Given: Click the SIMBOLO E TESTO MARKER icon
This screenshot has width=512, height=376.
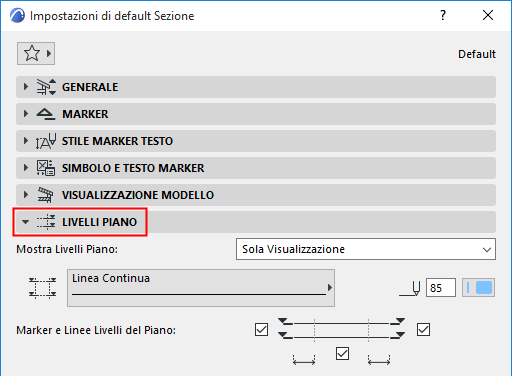Looking at the screenshot, I should (46, 168).
